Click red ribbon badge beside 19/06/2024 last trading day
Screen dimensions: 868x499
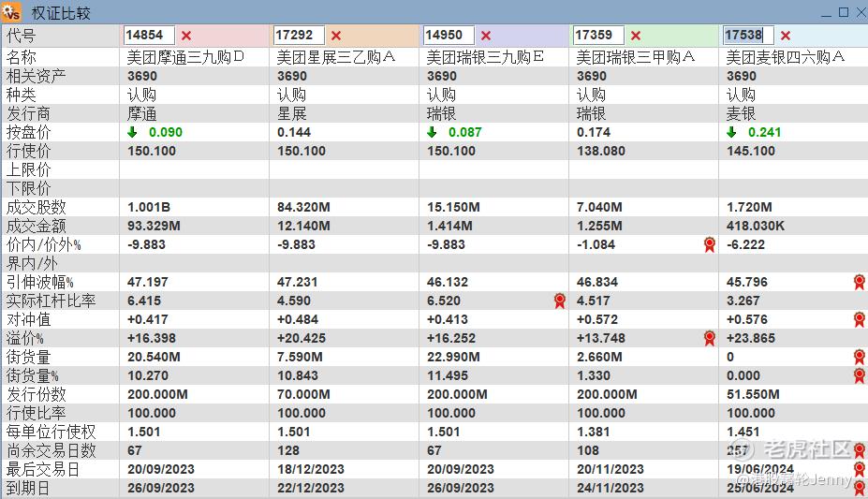[860, 470]
